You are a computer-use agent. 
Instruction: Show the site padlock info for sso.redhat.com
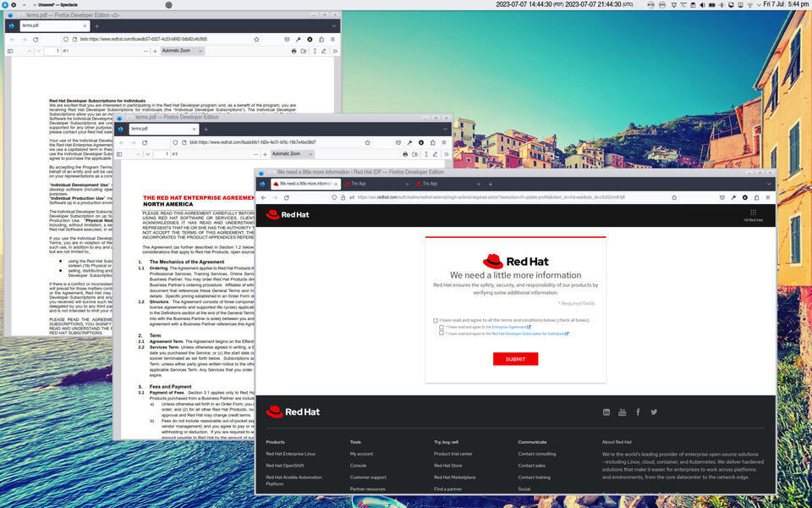tap(343, 197)
